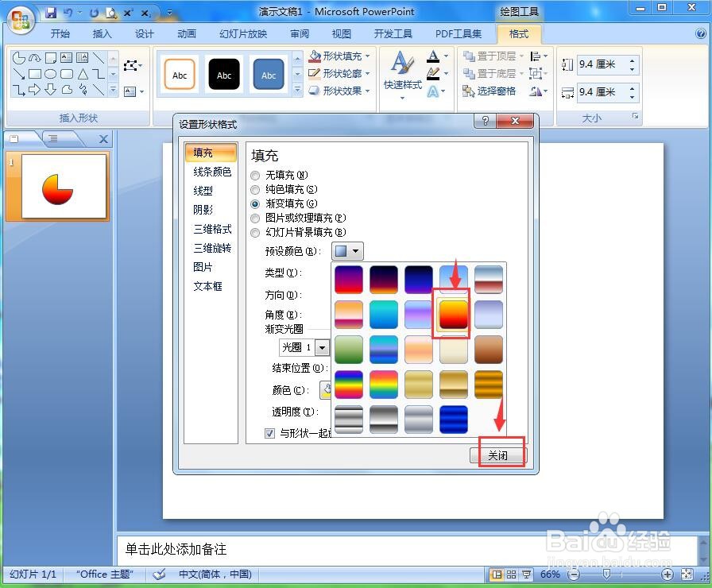712x588 pixels.
Task: Open the Shape Fill paint bucket menu
Action: [x=339, y=56]
